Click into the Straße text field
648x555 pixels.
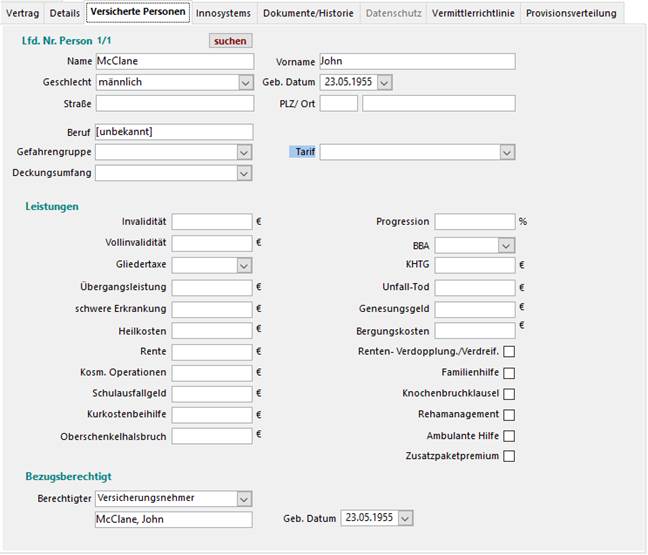174,103
